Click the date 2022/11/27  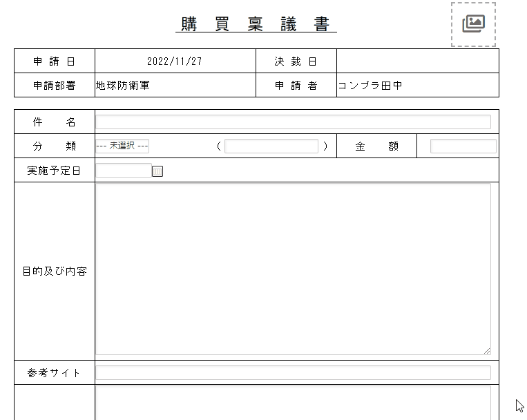(x=175, y=61)
